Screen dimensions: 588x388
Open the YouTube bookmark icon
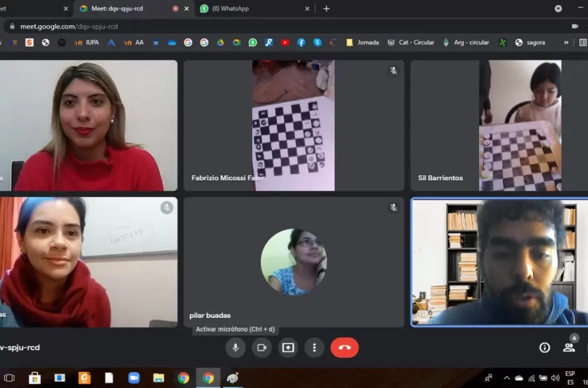(x=285, y=43)
